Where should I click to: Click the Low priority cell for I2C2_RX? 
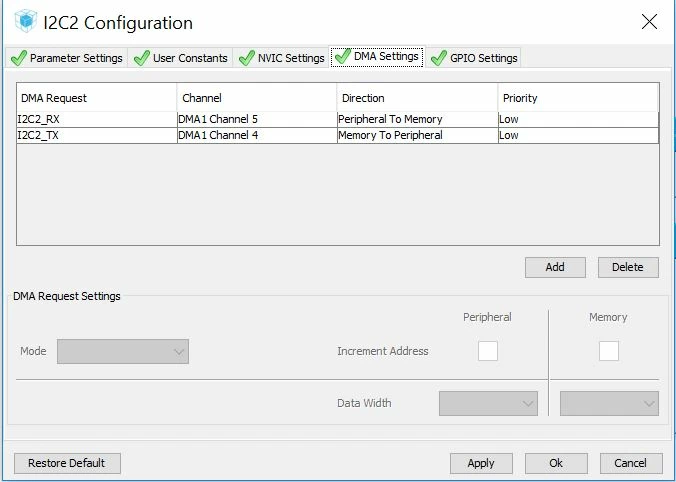[578, 119]
